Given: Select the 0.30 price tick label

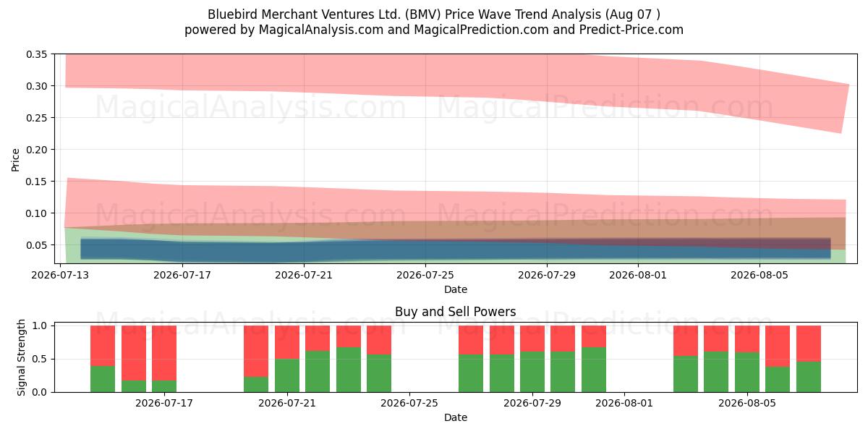Looking at the screenshot, I should 36,86.
